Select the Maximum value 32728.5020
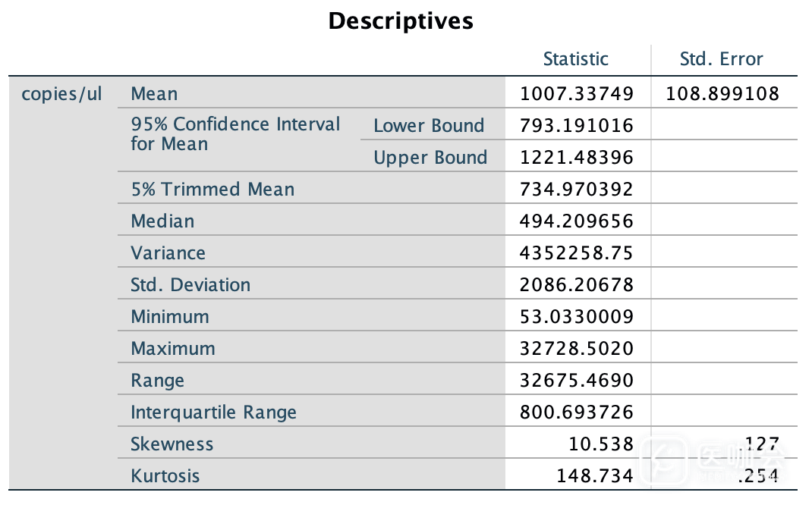This screenshot has width=812, height=505. click(x=576, y=349)
